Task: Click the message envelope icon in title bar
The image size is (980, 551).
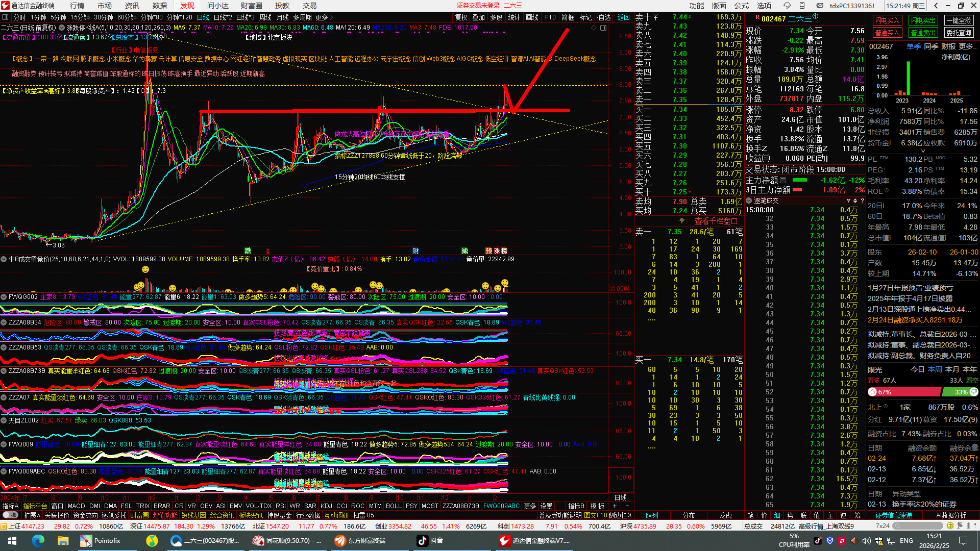Action: (819, 6)
